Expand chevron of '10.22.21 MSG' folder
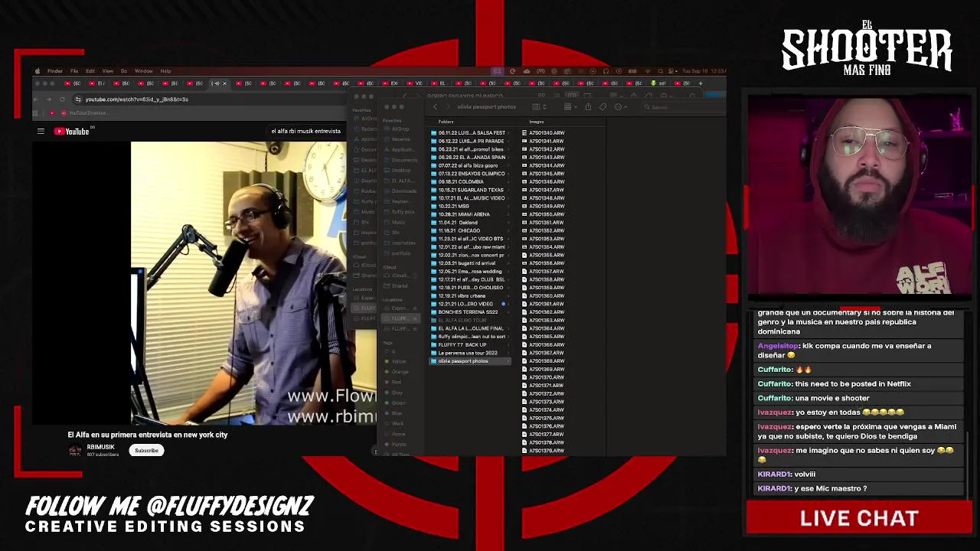Viewport: 980px width, 551px height. click(508, 206)
